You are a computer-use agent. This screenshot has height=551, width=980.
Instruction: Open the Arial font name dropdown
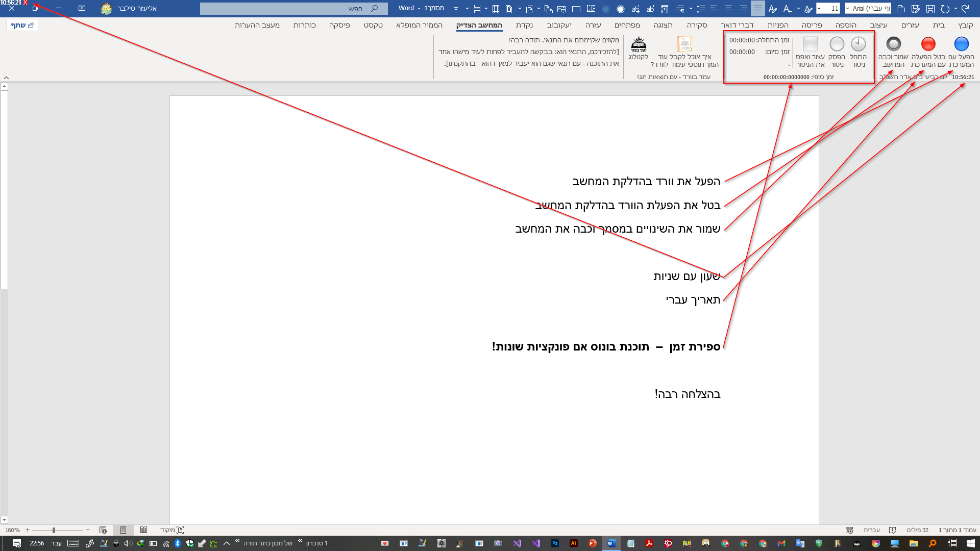pyautogui.click(x=848, y=9)
